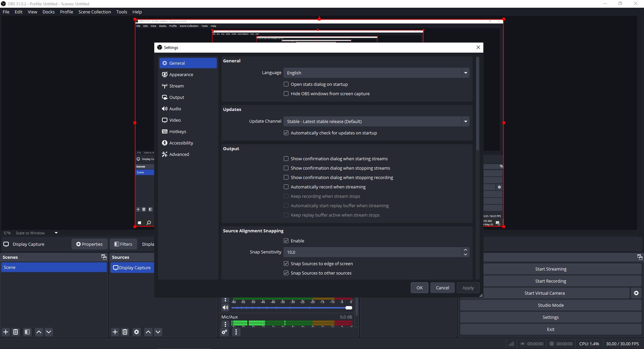Screen dimensions: 644x349
Task: Pop out the Scenes dock
Action: tap(104, 257)
